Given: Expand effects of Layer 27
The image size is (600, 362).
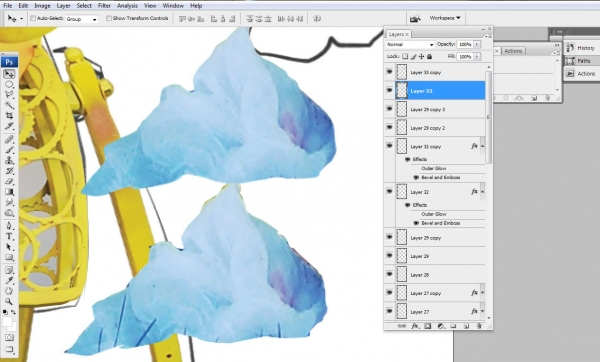Looking at the screenshot, I should pyautogui.click(x=483, y=311).
